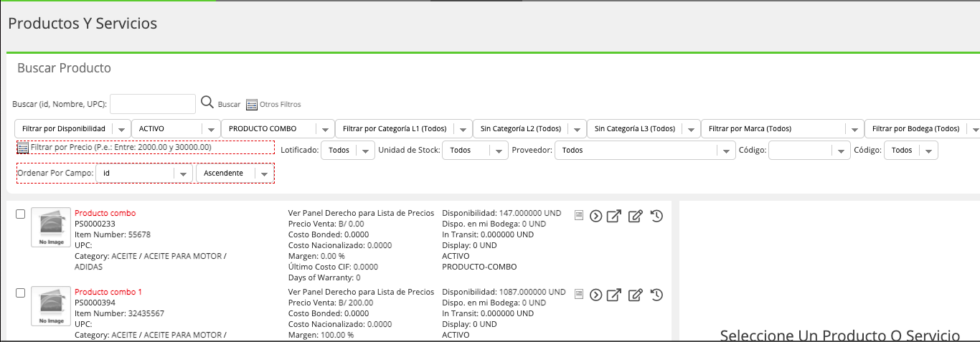Image resolution: width=980 pixels, height=342 pixels.
Task: Open the PRODUCTO COMBO type dropdown
Action: click(278, 129)
